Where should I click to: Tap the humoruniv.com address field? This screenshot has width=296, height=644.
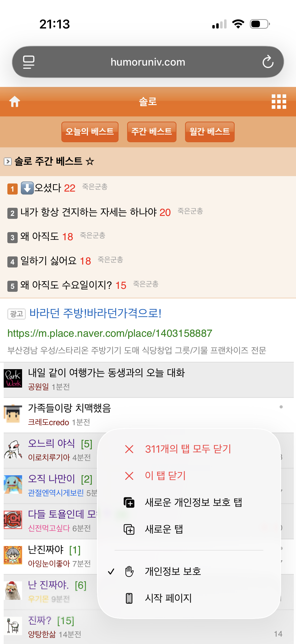click(148, 62)
